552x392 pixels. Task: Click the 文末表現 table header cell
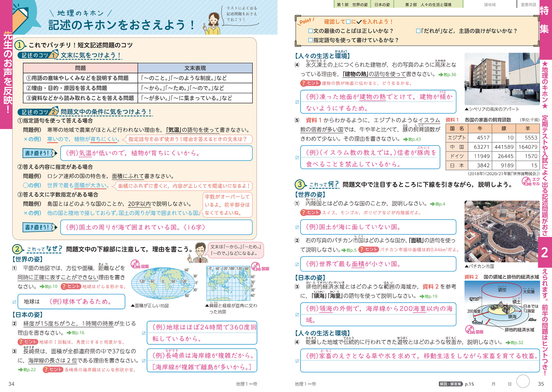tap(195, 68)
